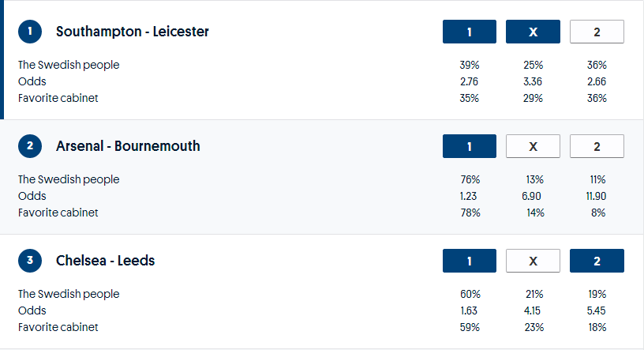Pick away win 2 for Arsenal - Bournemouth

click(597, 146)
